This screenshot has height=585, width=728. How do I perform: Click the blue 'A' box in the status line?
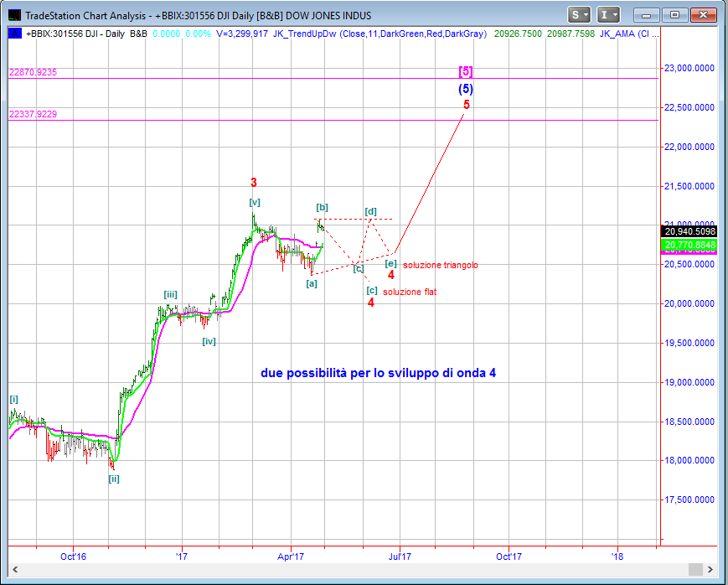pos(15,34)
